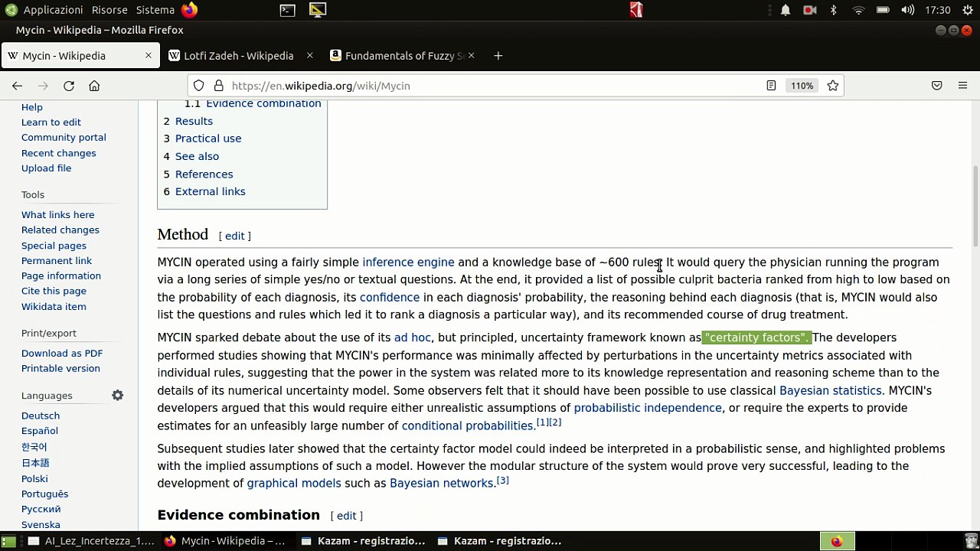The width and height of the screenshot is (980, 551).
Task: Open the Firefox hamburger application menu
Action: [962, 86]
